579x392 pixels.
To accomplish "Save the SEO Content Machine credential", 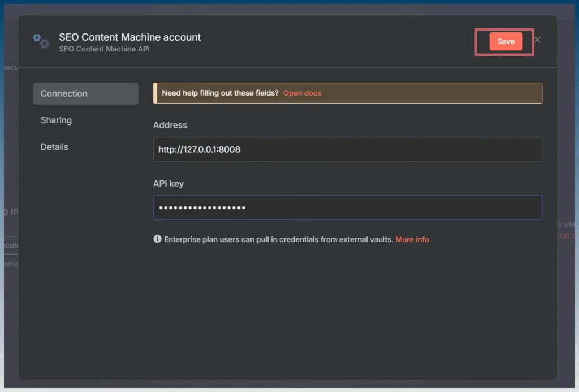I will click(x=505, y=41).
